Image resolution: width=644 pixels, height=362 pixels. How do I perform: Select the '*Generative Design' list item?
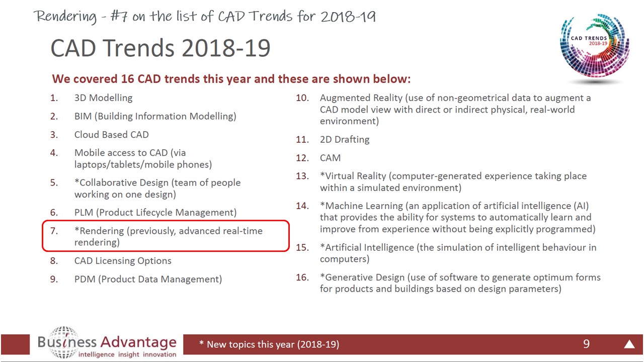[x=460, y=283]
